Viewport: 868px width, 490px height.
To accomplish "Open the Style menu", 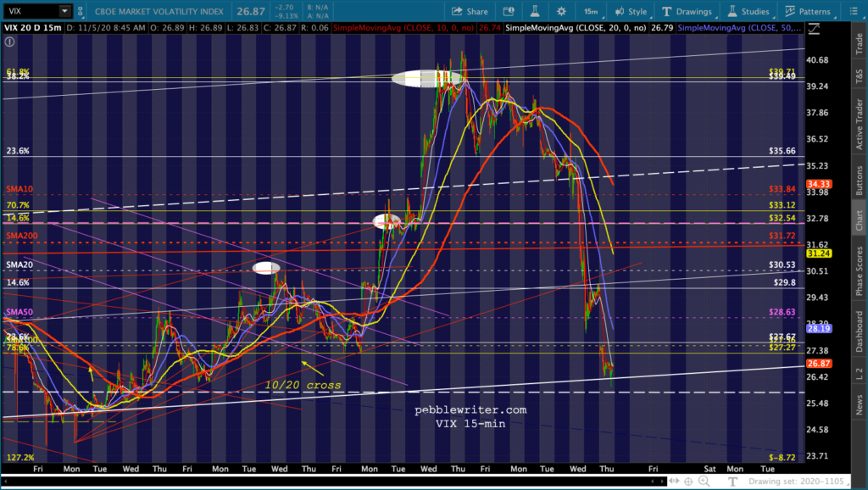I will [x=631, y=11].
